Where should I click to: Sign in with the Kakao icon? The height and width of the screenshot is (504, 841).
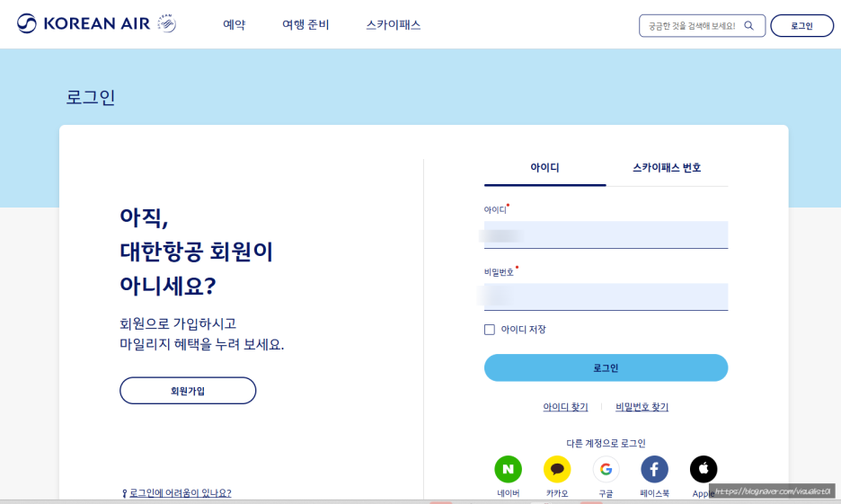tap(557, 469)
